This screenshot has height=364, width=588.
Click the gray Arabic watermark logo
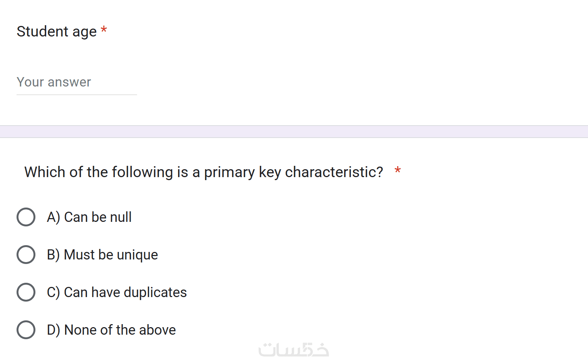tap(294, 350)
